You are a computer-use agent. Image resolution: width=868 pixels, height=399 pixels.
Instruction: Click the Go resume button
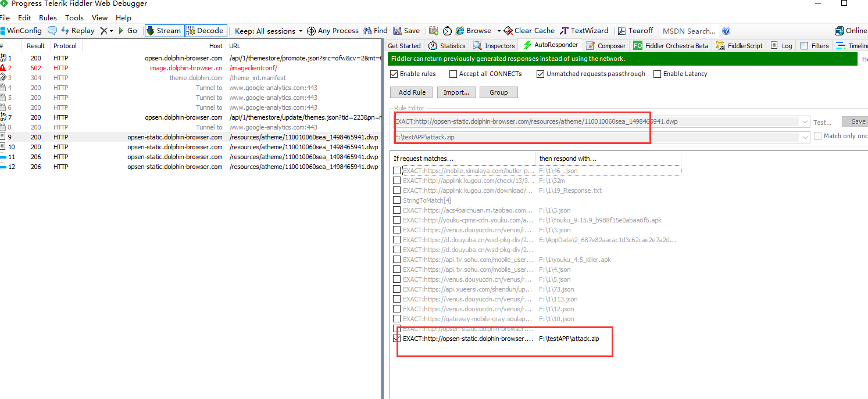point(128,31)
